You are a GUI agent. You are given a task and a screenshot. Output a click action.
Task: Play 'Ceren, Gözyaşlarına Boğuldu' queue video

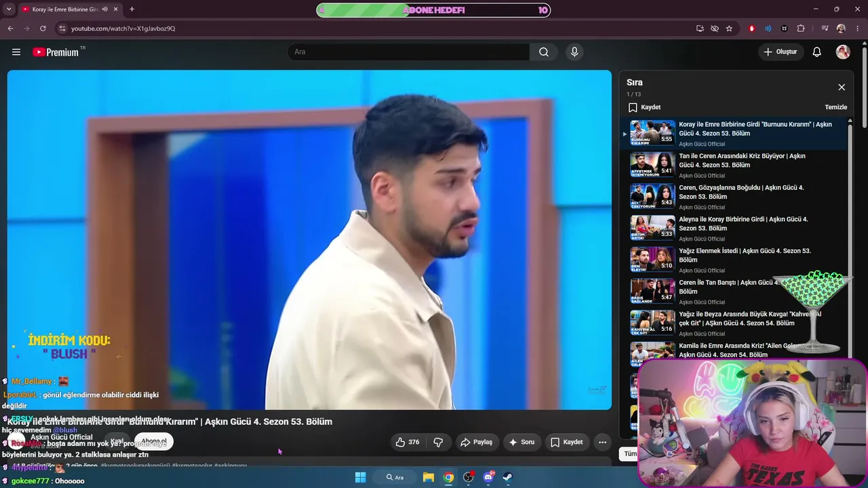734,197
